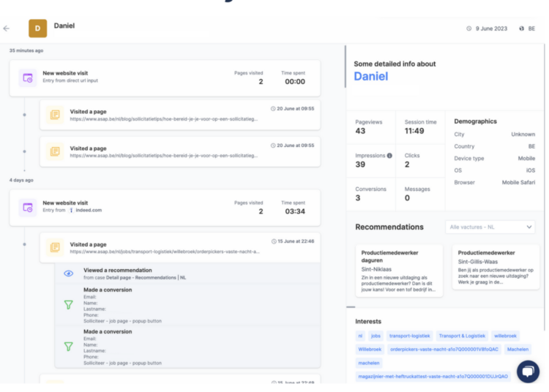Image resolution: width=549 pixels, height=392 pixels.
Task: Click the first conversion funnel icon
Action: [x=68, y=305]
